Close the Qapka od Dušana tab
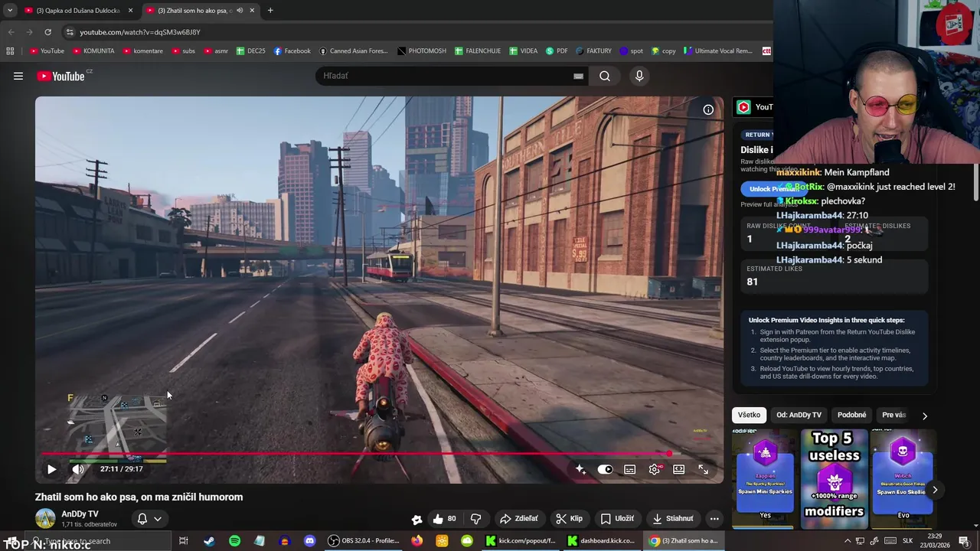 (130, 10)
